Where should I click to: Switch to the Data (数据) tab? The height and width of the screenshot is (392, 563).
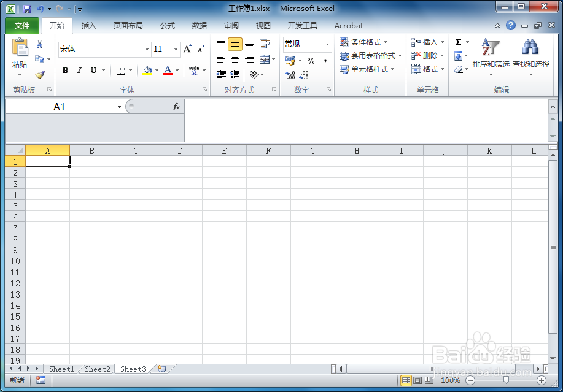coord(200,26)
